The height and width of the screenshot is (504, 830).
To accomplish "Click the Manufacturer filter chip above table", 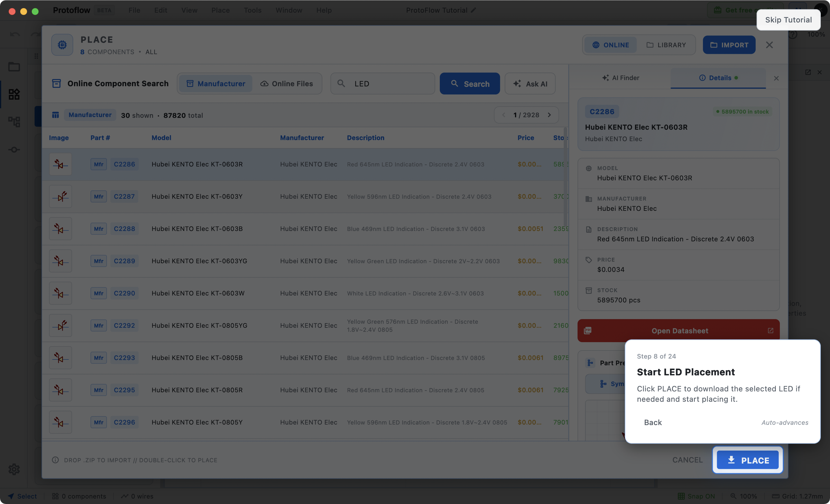I will point(90,115).
